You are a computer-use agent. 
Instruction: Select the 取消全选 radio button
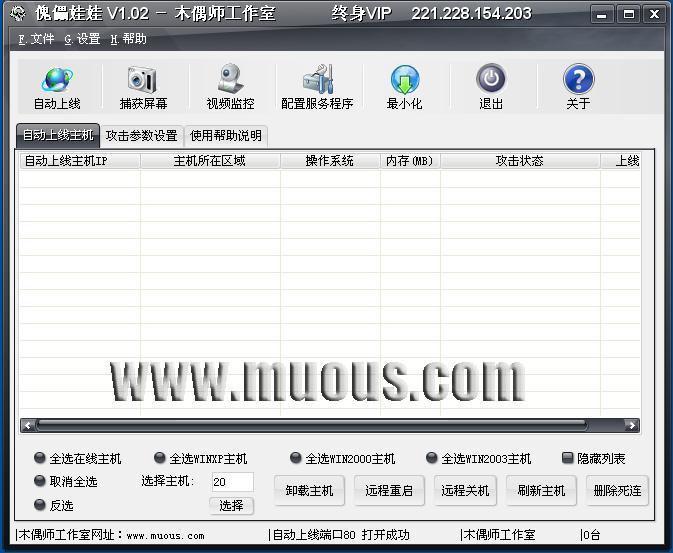[x=39, y=481]
